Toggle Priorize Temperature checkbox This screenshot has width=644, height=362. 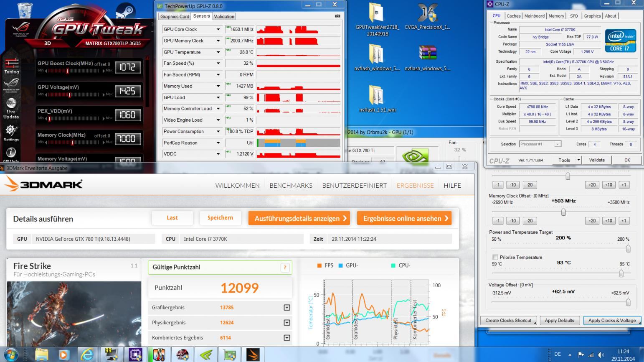[495, 257]
